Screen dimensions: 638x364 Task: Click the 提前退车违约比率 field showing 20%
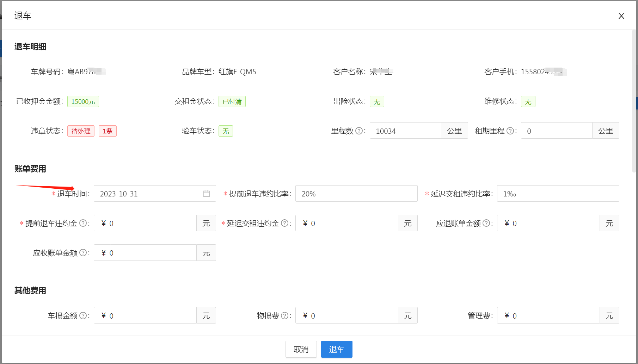[356, 194]
